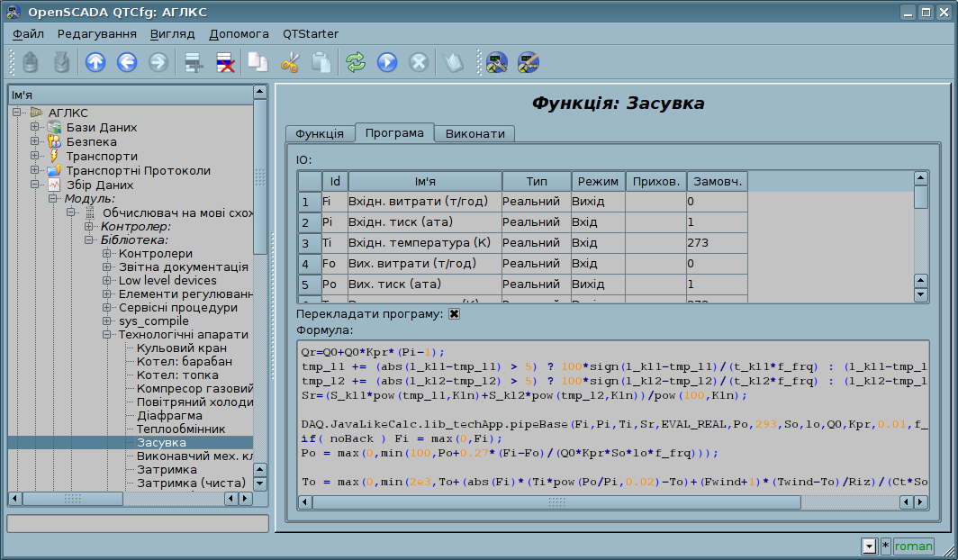This screenshot has height=560, width=958.
Task: Go back with the left-arrow icon
Action: [127, 62]
